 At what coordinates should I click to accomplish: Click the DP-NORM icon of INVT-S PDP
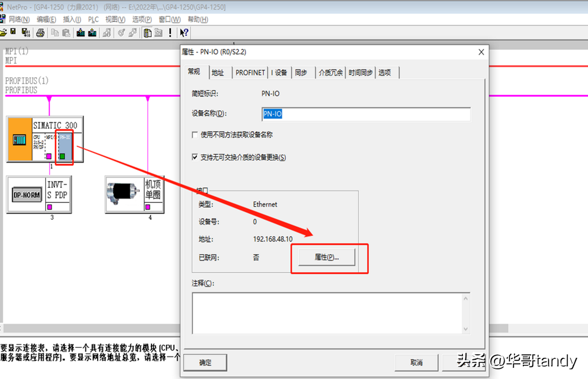[x=26, y=195]
